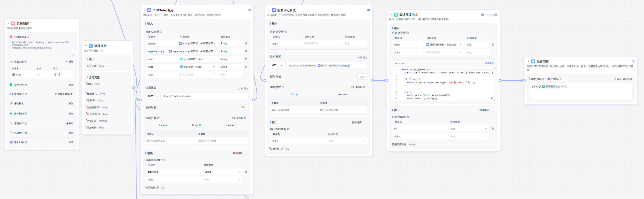Screen dimensions: 644x199
Task: Click help icon next to 输出字段提取 in FLUX1-dev调用
Action: tap(164, 160)
